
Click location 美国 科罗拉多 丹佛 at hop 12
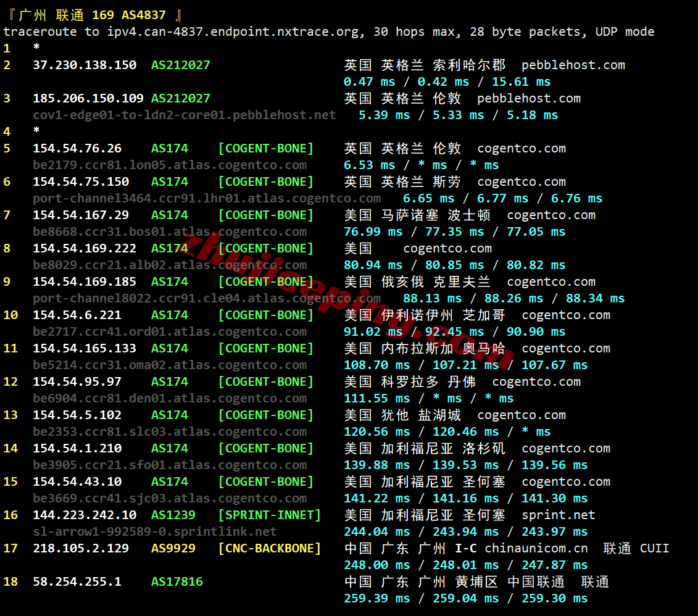[x=410, y=382]
